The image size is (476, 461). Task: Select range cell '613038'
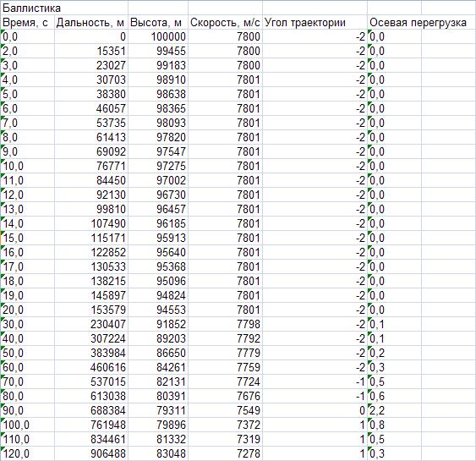pyautogui.click(x=91, y=397)
